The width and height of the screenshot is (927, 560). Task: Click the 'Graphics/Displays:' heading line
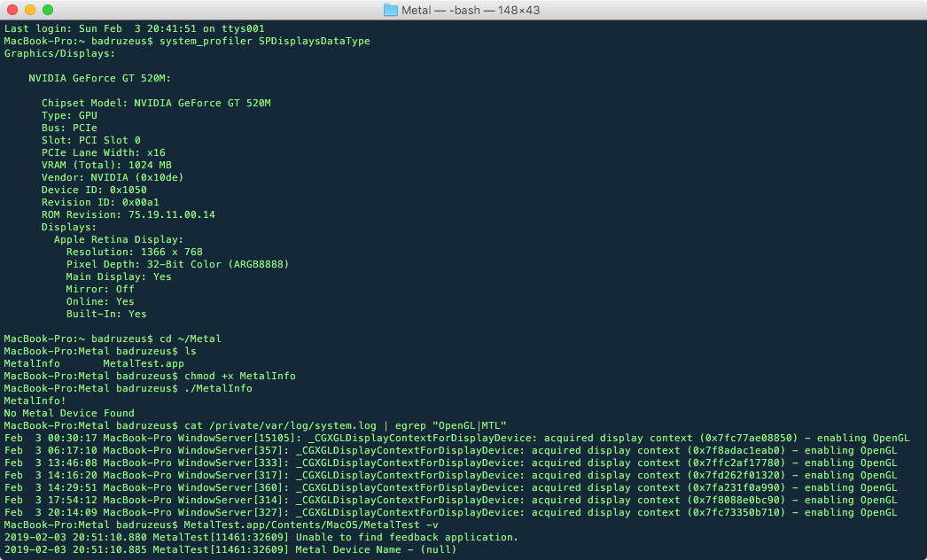(x=59, y=53)
